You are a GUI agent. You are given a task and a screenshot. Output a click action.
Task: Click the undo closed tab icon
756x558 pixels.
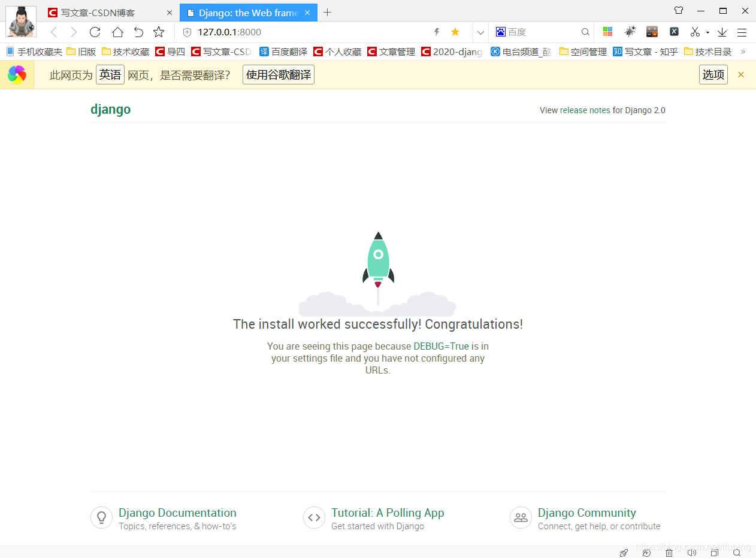138,32
